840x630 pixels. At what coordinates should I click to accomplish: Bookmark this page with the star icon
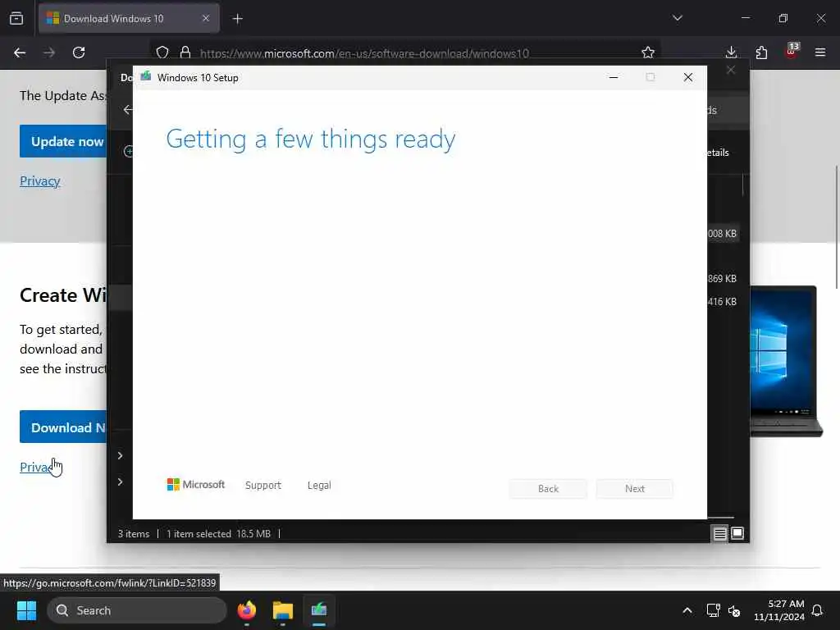click(648, 52)
